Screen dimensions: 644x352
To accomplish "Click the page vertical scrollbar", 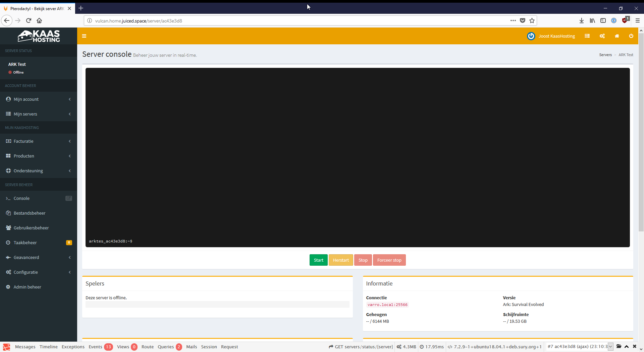I will pyautogui.click(x=641, y=134).
